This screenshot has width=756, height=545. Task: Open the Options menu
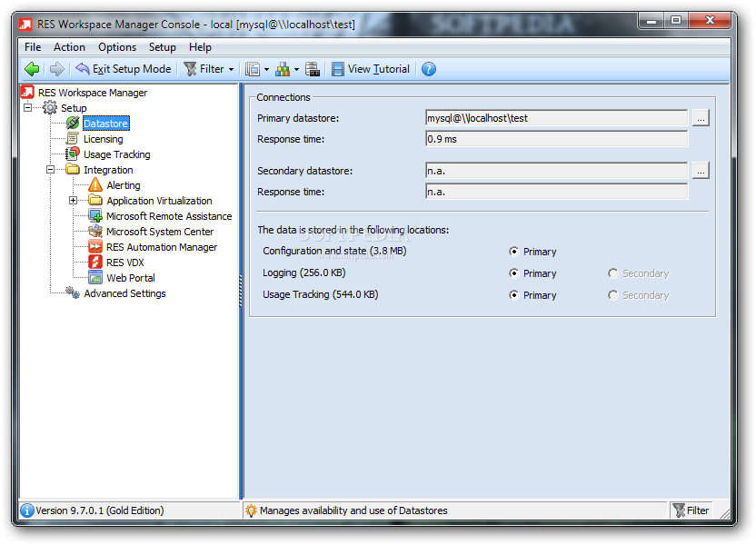[x=117, y=47]
